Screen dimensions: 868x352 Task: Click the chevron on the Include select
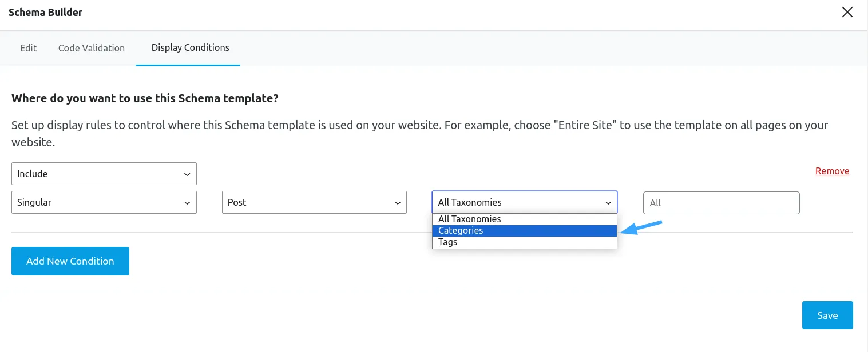(187, 174)
